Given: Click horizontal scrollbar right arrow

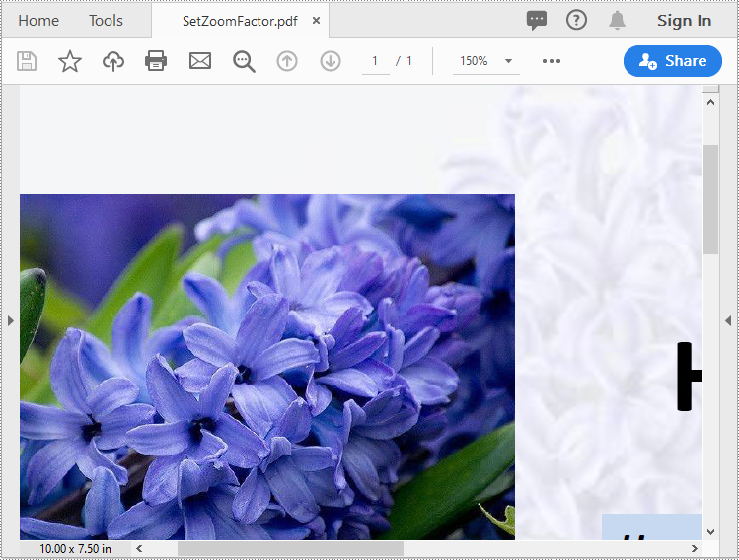Looking at the screenshot, I should point(694,548).
